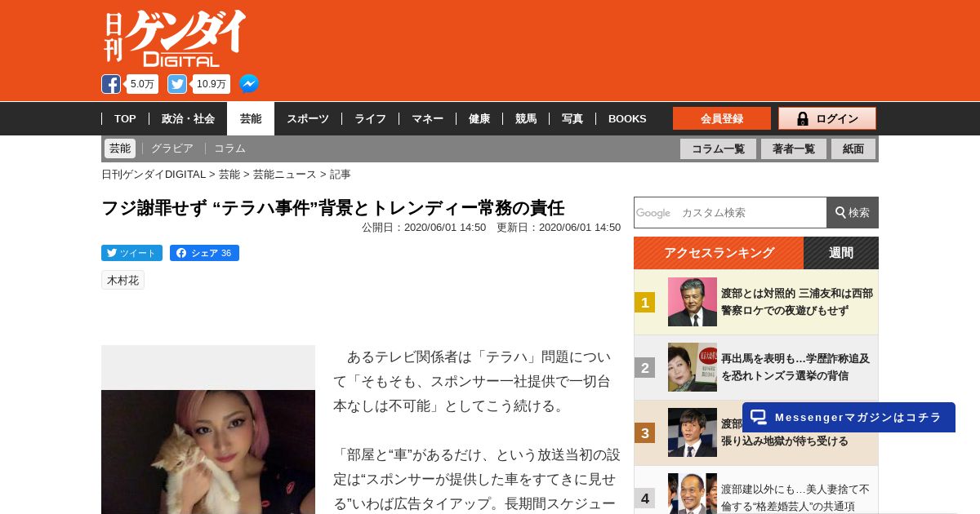The height and width of the screenshot is (514, 980).
Task: Click thumbnail of ranking 2 article
Action: (693, 367)
